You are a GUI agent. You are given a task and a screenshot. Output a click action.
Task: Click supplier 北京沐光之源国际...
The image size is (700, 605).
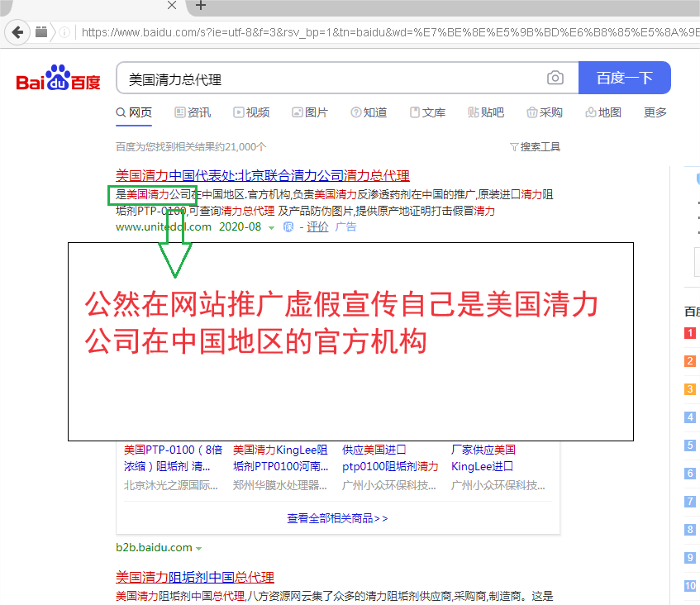click(171, 485)
